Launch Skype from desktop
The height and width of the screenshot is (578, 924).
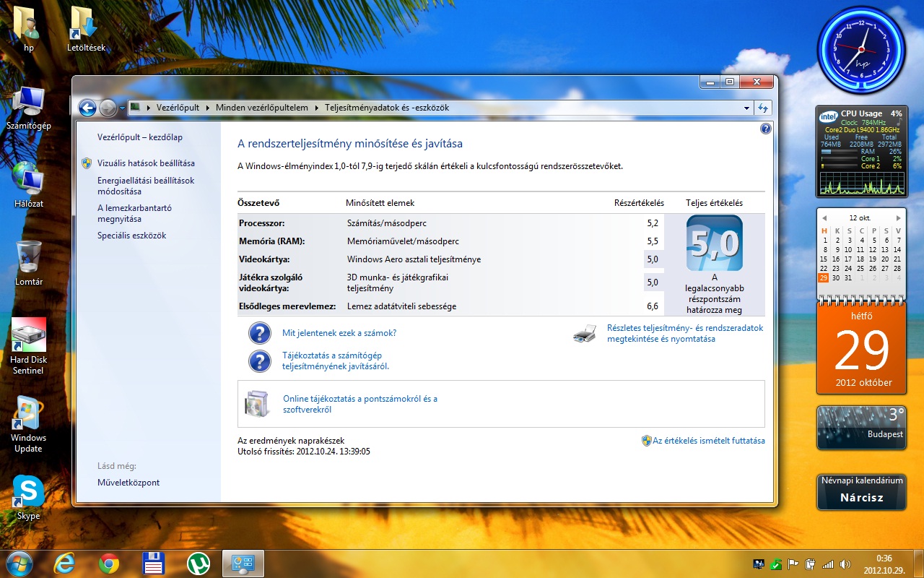point(29,498)
